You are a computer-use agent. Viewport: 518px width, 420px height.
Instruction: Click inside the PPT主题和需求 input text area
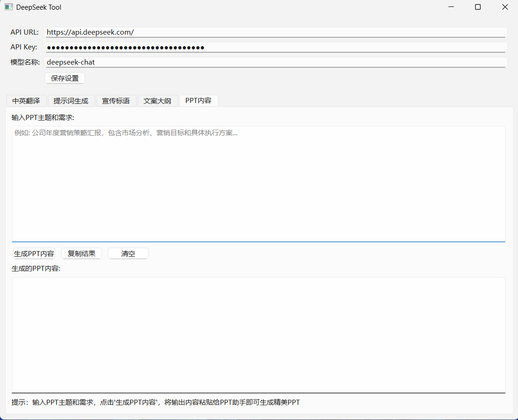259,184
